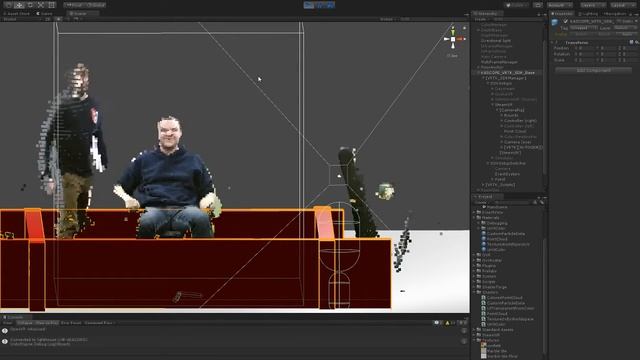This screenshot has height=360, width=640.
Task: Click the Pause button
Action: 320,5
